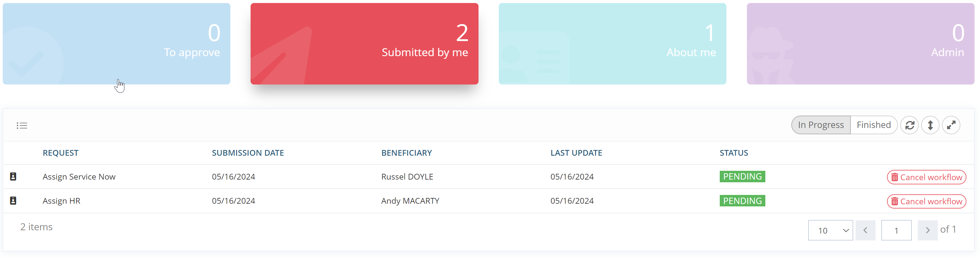Go to the previous page arrow
The width and height of the screenshot is (980, 258).
[865, 230]
